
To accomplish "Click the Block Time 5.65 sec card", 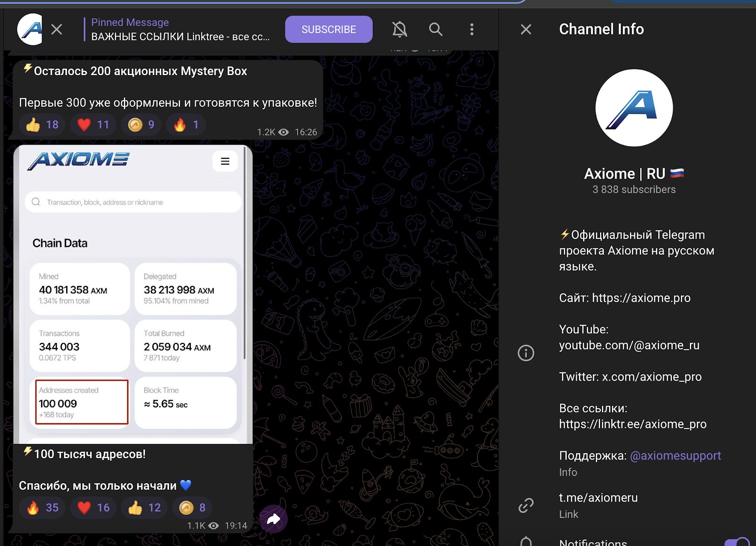I will click(x=186, y=402).
